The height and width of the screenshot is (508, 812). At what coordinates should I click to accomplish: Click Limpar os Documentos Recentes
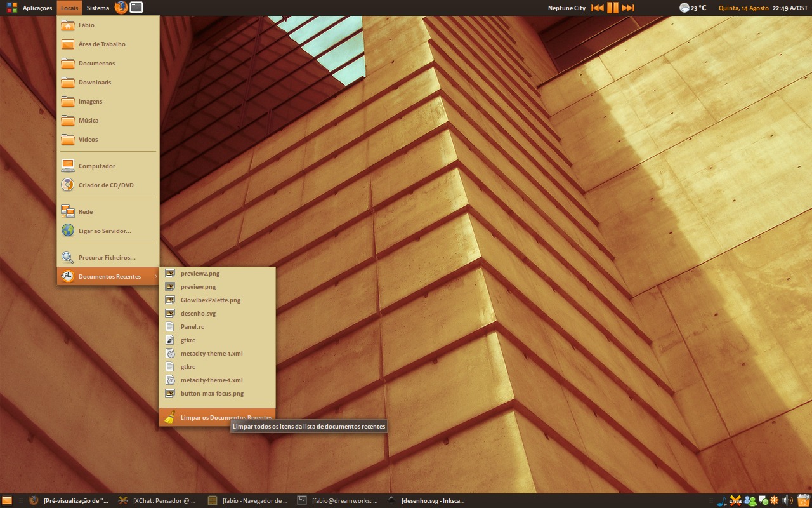click(x=217, y=417)
